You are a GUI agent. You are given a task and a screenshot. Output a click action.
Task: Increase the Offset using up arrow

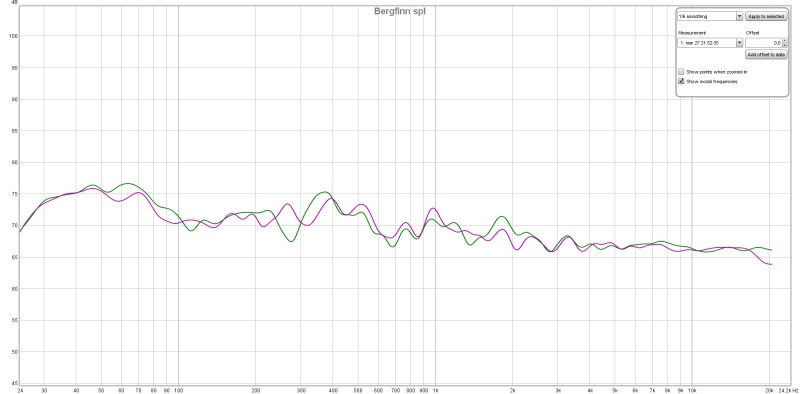click(784, 41)
